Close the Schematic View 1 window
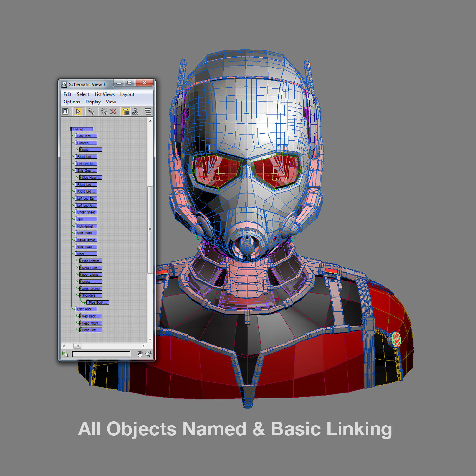The image size is (476, 476). (x=144, y=83)
